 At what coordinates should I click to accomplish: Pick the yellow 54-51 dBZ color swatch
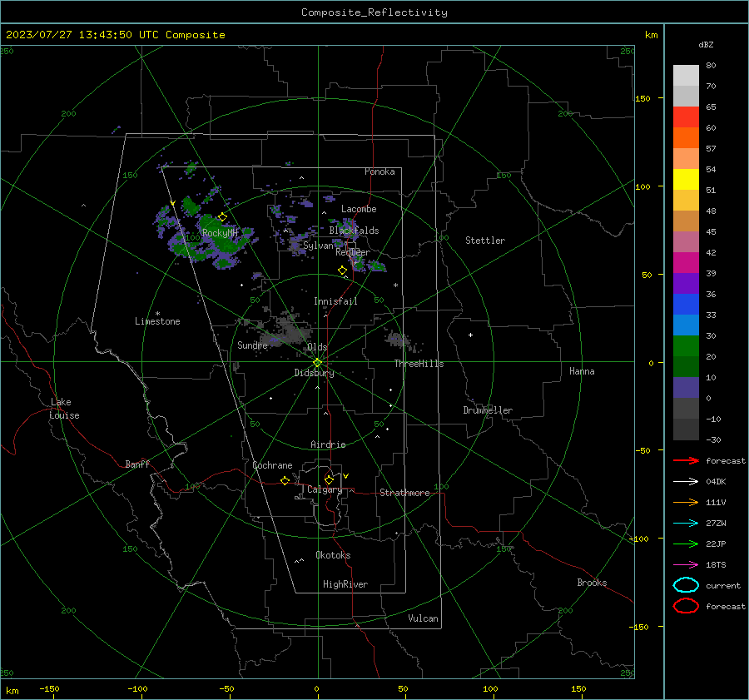(x=686, y=180)
